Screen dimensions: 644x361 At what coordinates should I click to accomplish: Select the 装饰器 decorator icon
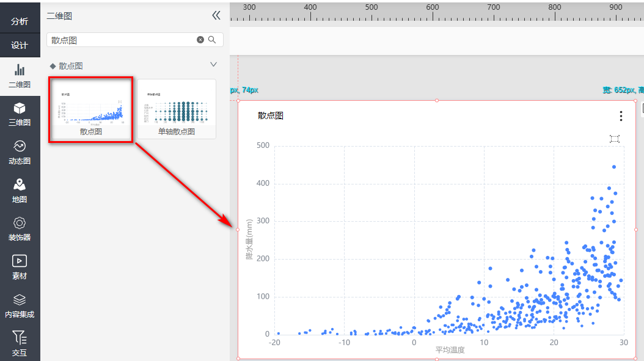pyautogui.click(x=20, y=228)
